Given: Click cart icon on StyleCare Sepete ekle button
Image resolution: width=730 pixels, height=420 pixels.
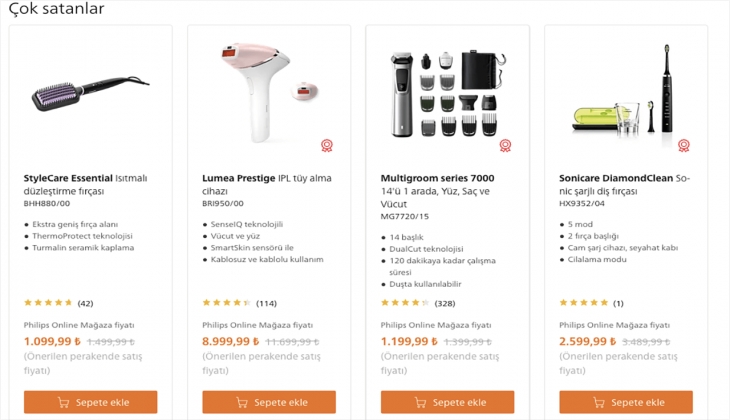Looking at the screenshot, I should coord(64,402).
